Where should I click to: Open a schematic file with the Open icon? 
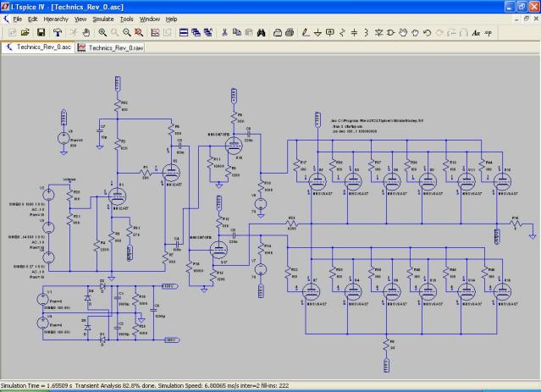[x=25, y=33]
